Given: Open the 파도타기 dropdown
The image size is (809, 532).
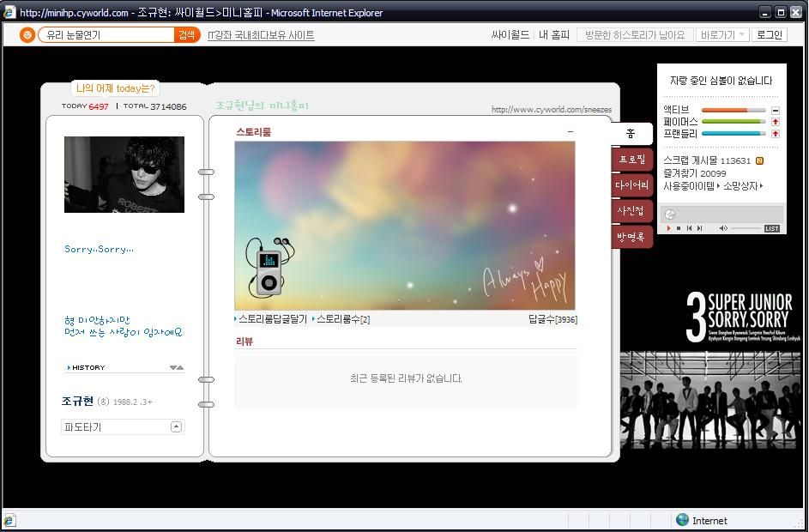Looking at the screenshot, I should click(123, 426).
